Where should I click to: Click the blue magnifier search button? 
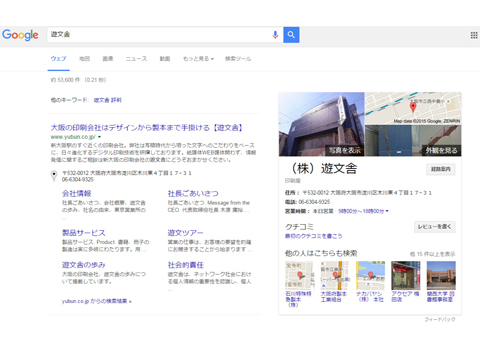coord(291,35)
